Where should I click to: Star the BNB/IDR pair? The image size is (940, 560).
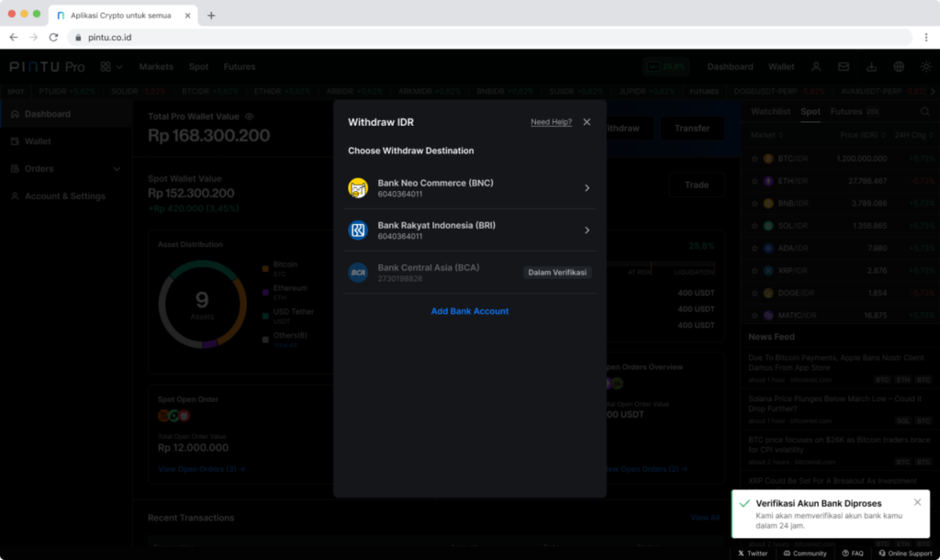[x=755, y=203]
